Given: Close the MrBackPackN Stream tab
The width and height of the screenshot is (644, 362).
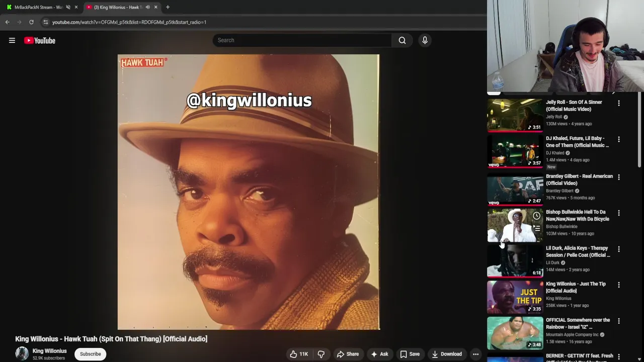Looking at the screenshot, I should (76, 7).
